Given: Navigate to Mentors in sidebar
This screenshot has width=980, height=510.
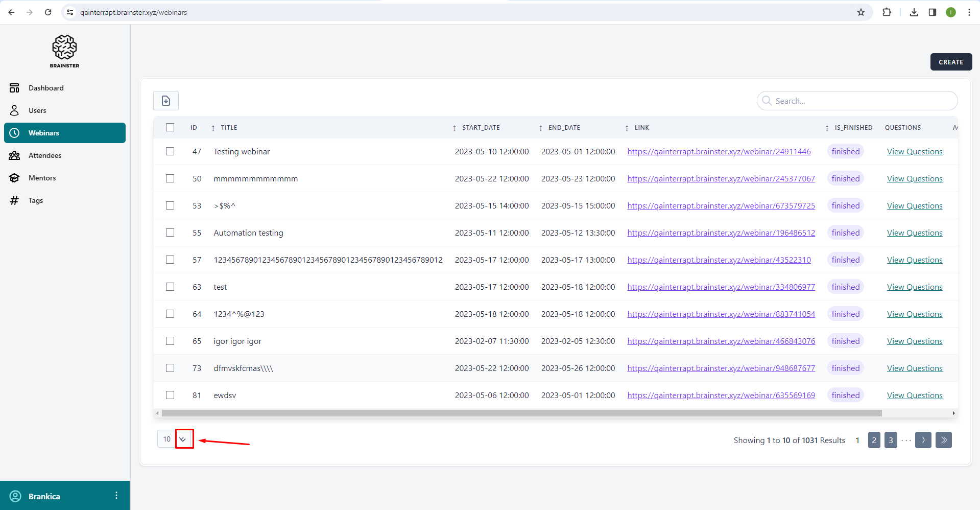Looking at the screenshot, I should [x=42, y=178].
